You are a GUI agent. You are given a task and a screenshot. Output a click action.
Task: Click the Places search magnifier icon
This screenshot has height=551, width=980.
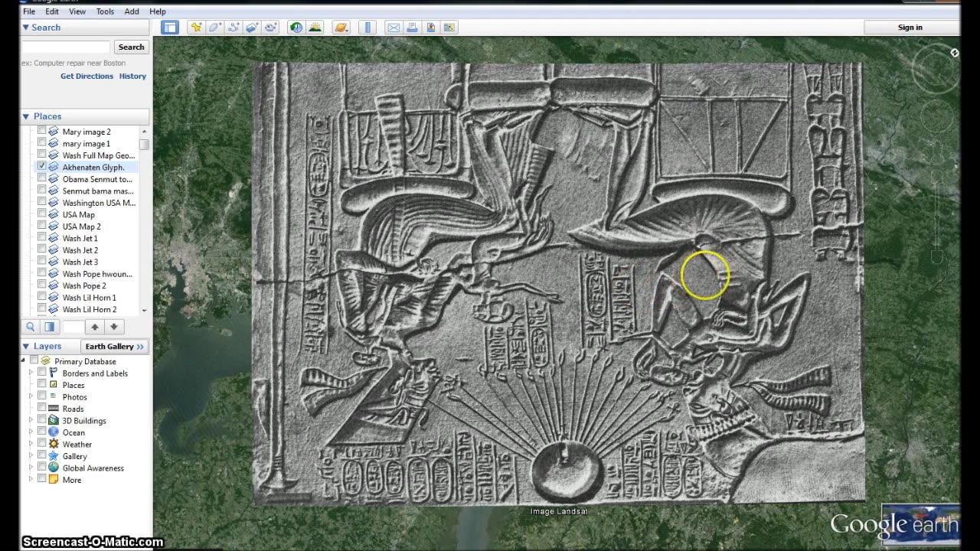[31, 327]
